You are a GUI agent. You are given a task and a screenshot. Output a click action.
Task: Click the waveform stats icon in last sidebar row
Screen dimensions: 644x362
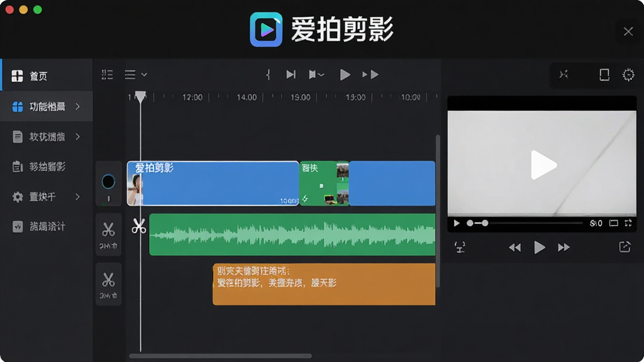coord(17,226)
